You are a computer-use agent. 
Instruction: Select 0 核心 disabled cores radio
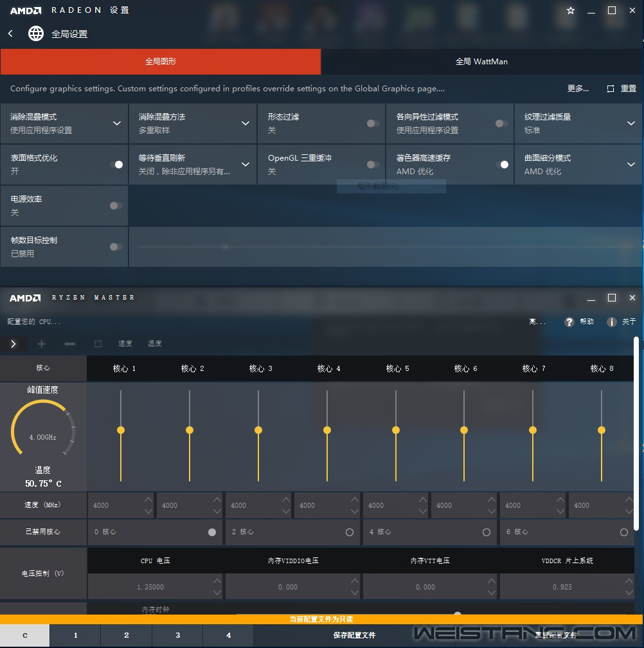pos(212,532)
